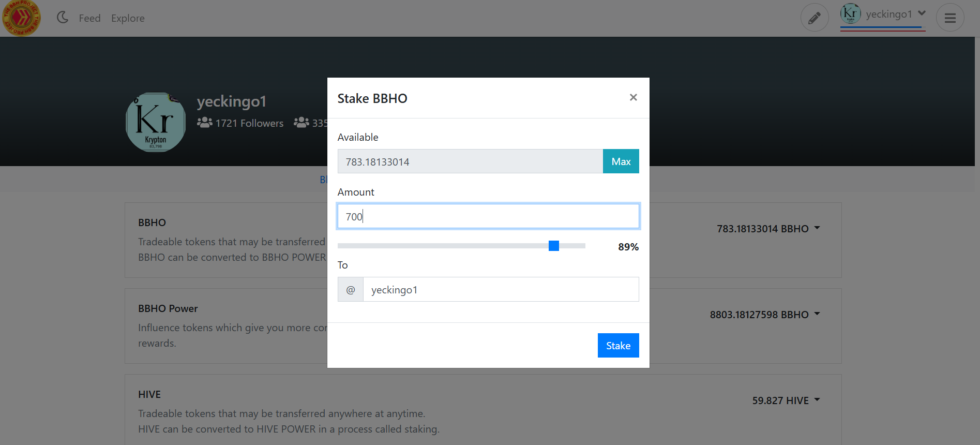
Task: Focus the Amount input field
Action: (x=488, y=216)
